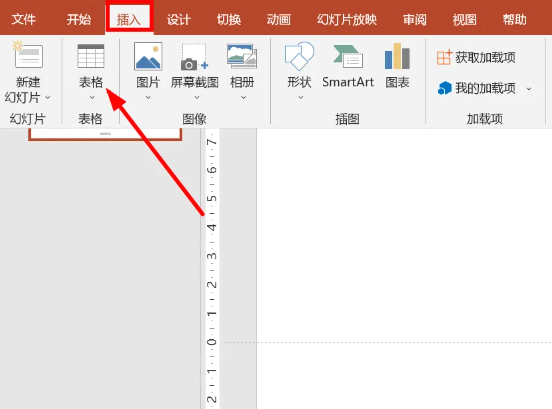Image resolution: width=552 pixels, height=409 pixels.
Task: Switch to the 设计 ribbon tab
Action: pos(178,19)
